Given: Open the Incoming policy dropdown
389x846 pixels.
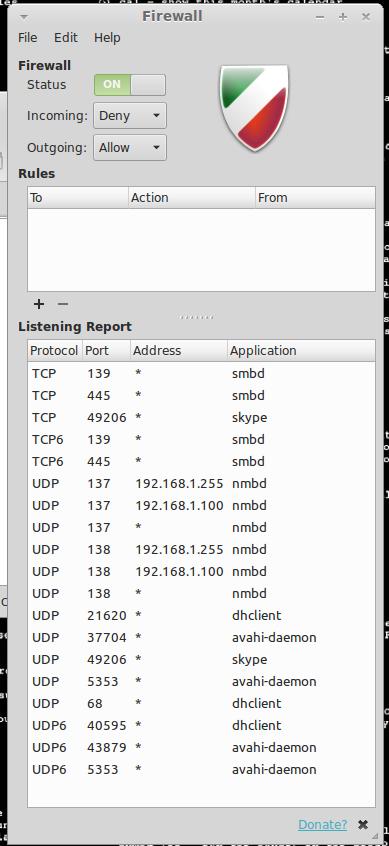Looking at the screenshot, I should coord(129,115).
